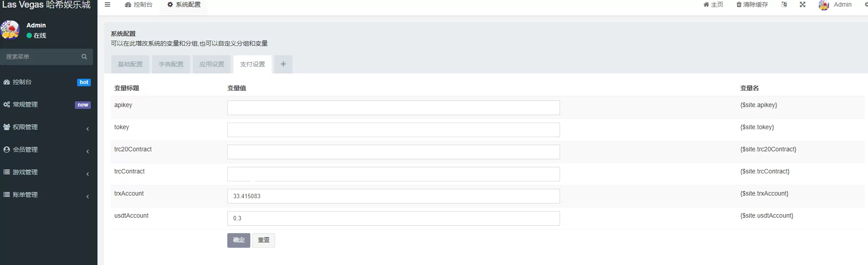
Task: Click the settings gear at top right corner
Action: (866, 4)
